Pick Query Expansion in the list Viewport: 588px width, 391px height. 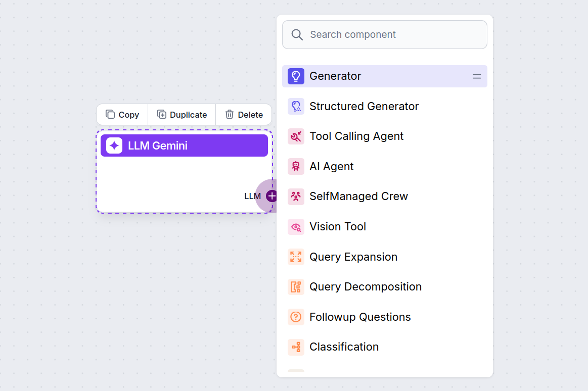(x=353, y=257)
